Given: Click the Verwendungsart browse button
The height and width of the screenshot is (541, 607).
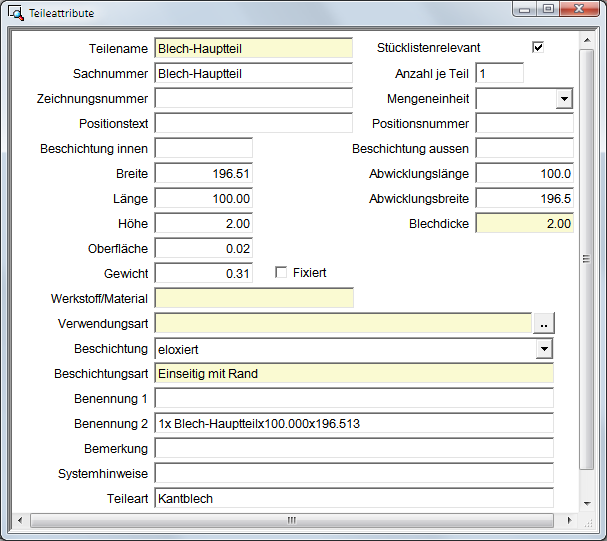Looking at the screenshot, I should [543, 323].
